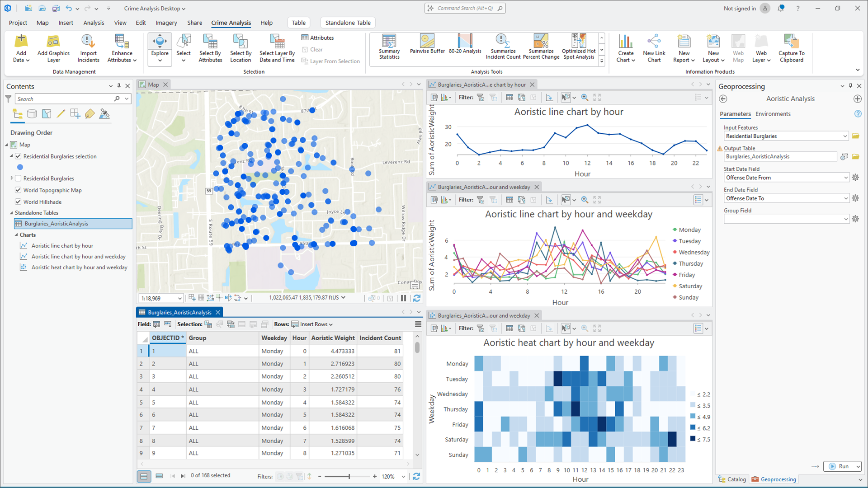
Task: Open the notifications bell icon
Action: pyautogui.click(x=781, y=8)
